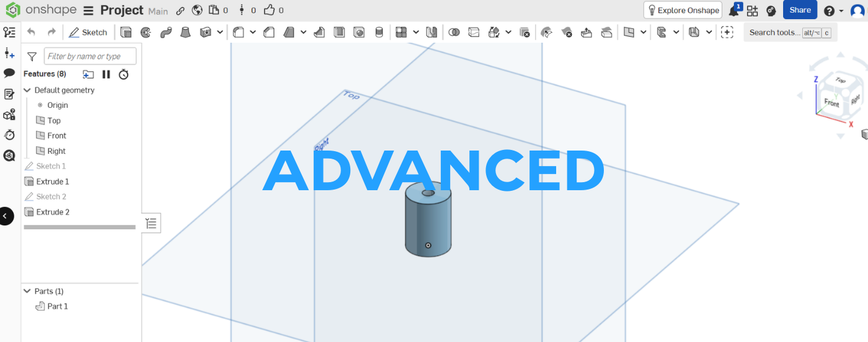Screen dimensions: 868x342
Task: Click the blue Share button
Action: click(x=800, y=10)
